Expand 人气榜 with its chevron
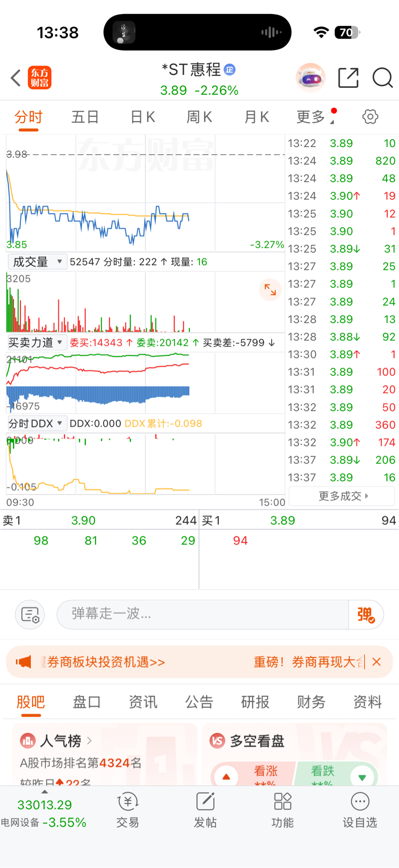The image size is (399, 868). pos(89,740)
